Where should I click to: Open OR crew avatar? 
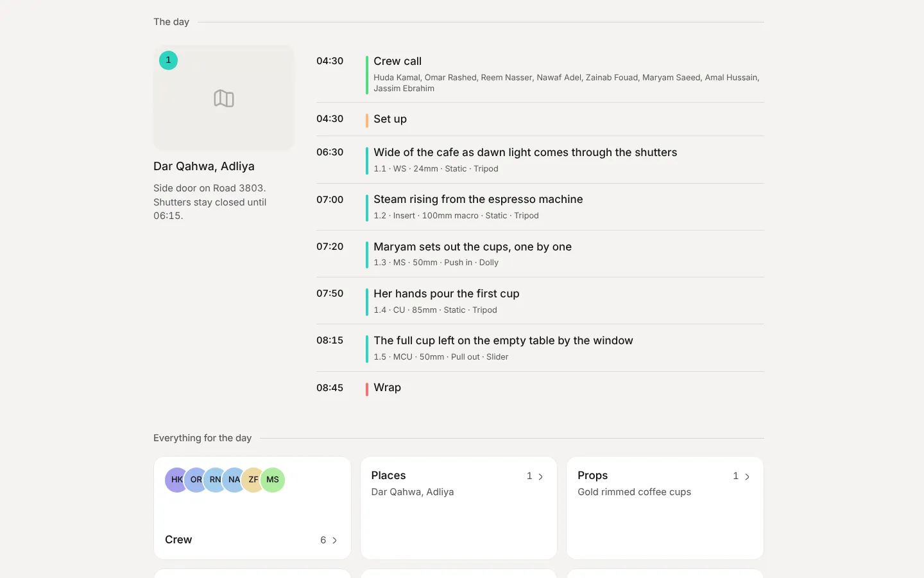196,480
